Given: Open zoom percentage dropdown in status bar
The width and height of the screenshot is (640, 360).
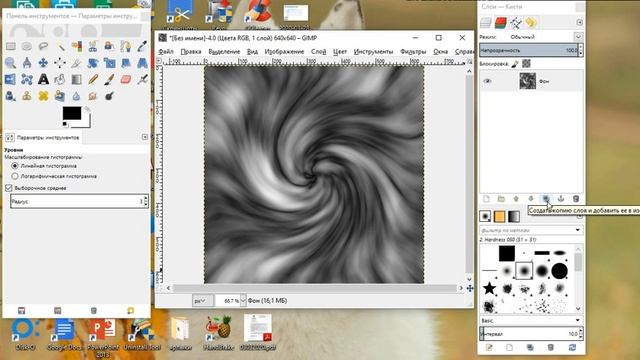Looking at the screenshot, I should 243,301.
